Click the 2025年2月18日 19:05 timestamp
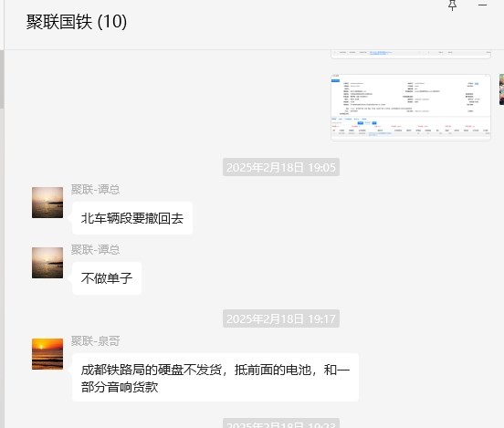This screenshot has width=504, height=428. (281, 167)
